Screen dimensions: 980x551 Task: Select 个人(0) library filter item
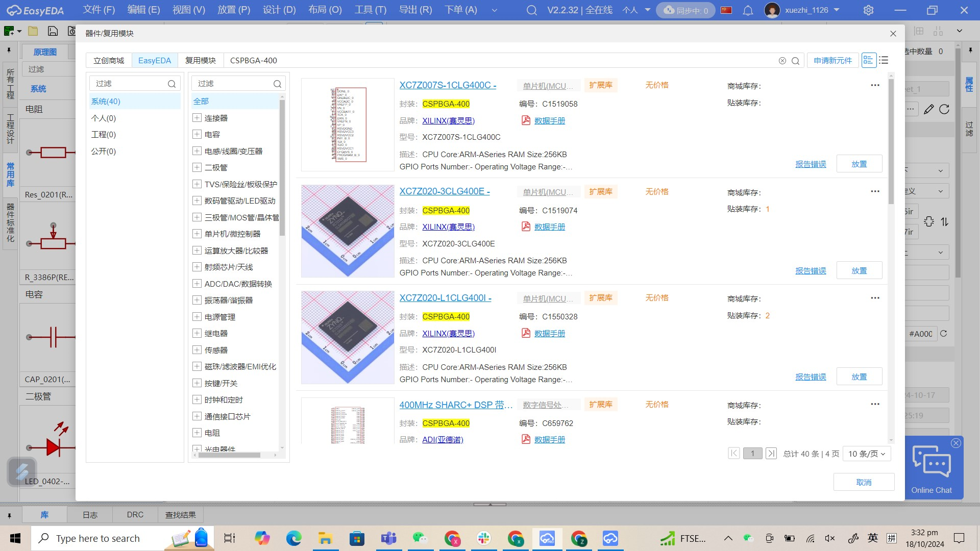[104, 118]
